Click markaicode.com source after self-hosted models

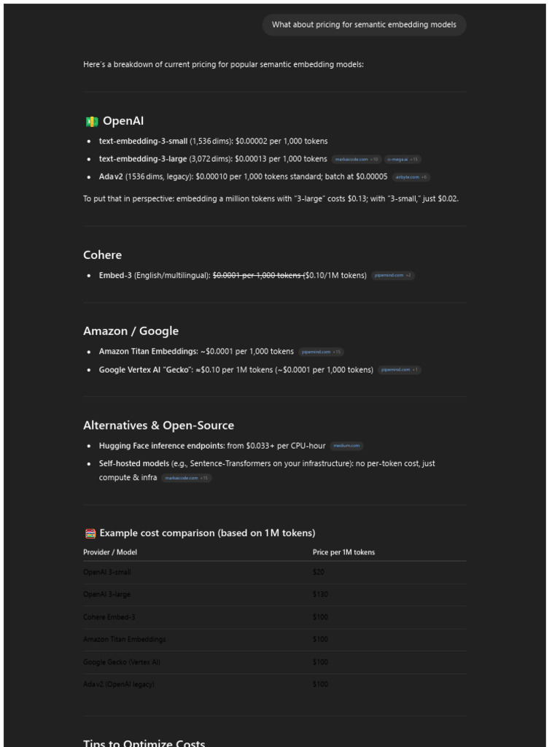pos(186,479)
